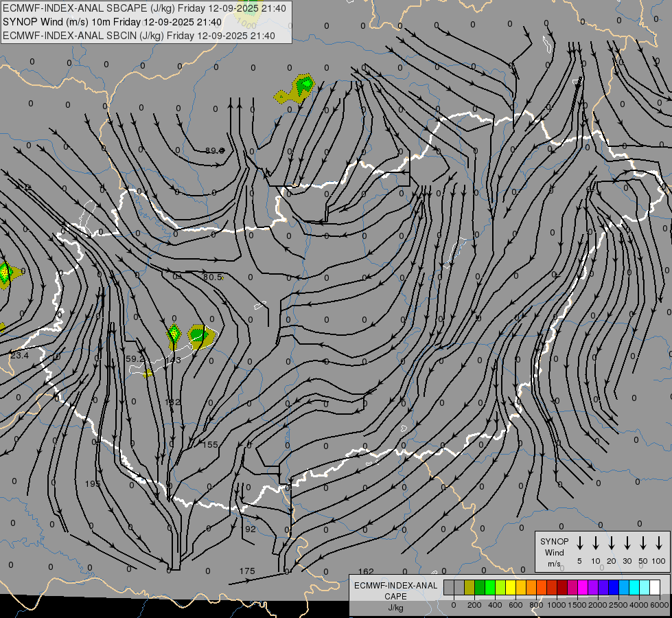
Task: Select the lime yellow-green swatch in CAPE legend
Action: (500, 588)
